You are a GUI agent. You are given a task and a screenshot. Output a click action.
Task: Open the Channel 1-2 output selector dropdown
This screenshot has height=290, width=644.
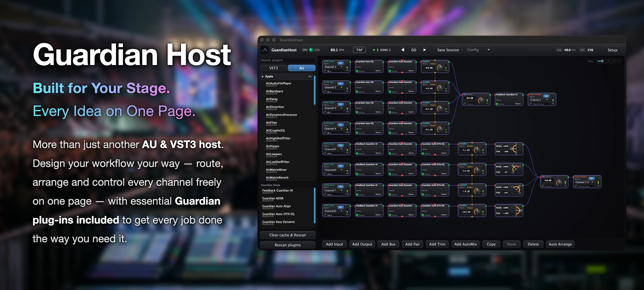coord(584,182)
